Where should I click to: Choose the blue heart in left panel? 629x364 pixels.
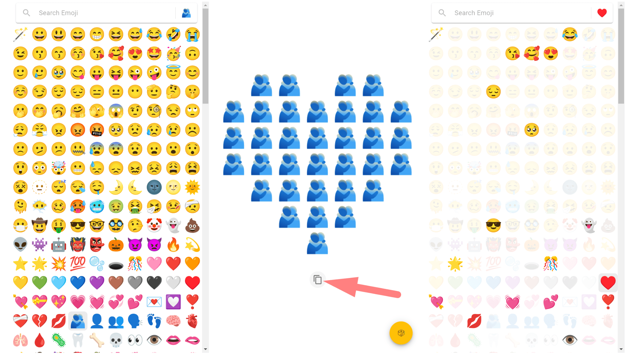78,283
